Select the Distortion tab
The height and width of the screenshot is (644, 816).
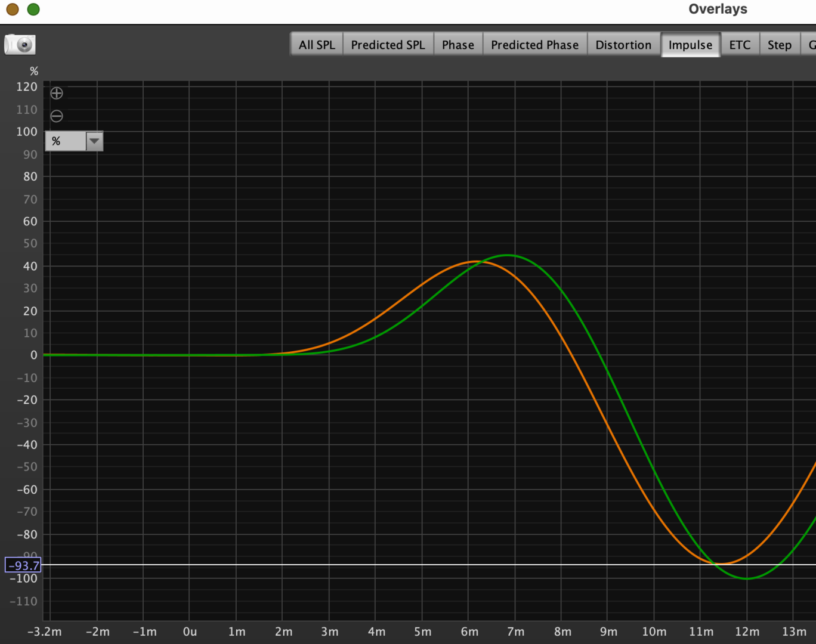[x=623, y=45]
